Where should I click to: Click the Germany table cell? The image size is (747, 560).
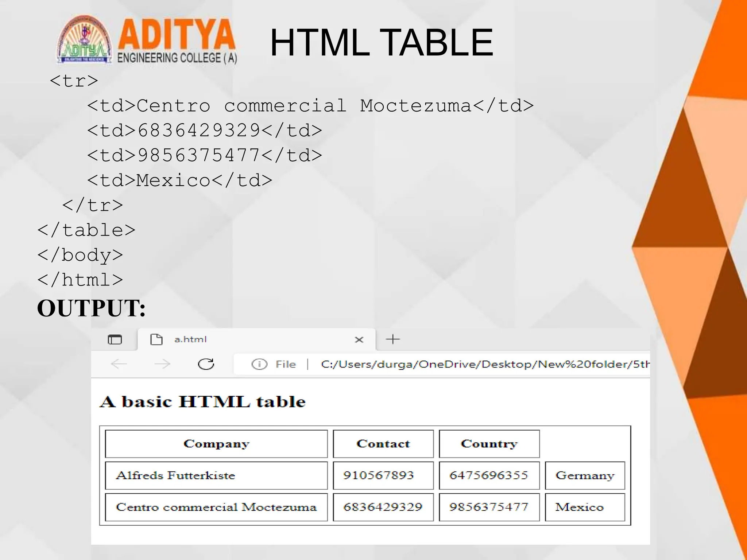(585, 475)
